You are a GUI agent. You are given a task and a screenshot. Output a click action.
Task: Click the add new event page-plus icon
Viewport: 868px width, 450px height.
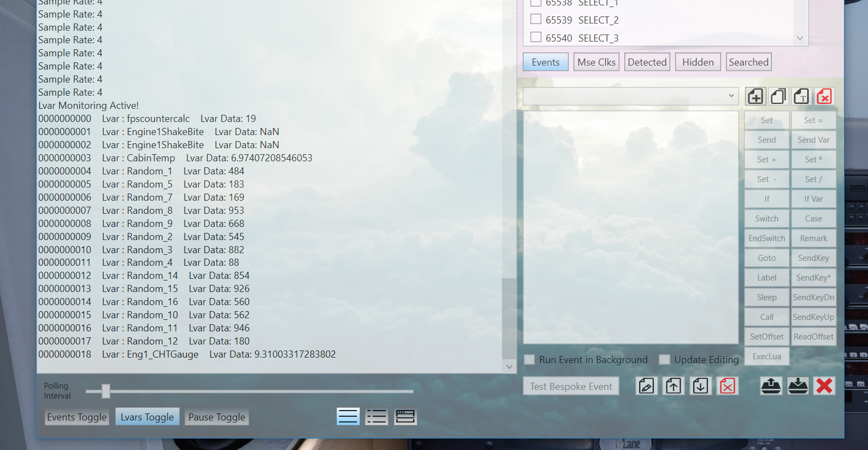tap(755, 97)
